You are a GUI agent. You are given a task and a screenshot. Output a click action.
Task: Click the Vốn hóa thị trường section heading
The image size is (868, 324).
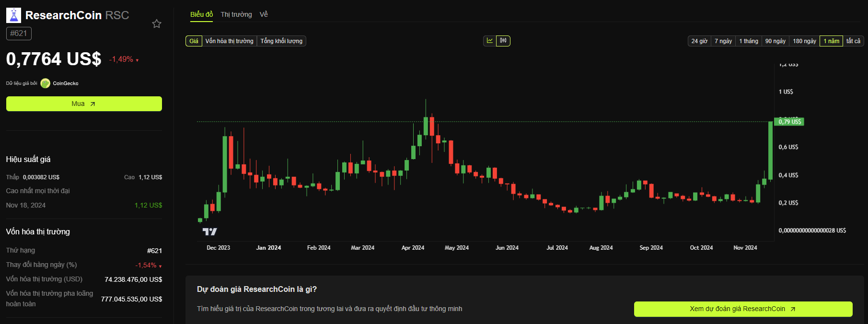pyautogui.click(x=38, y=232)
